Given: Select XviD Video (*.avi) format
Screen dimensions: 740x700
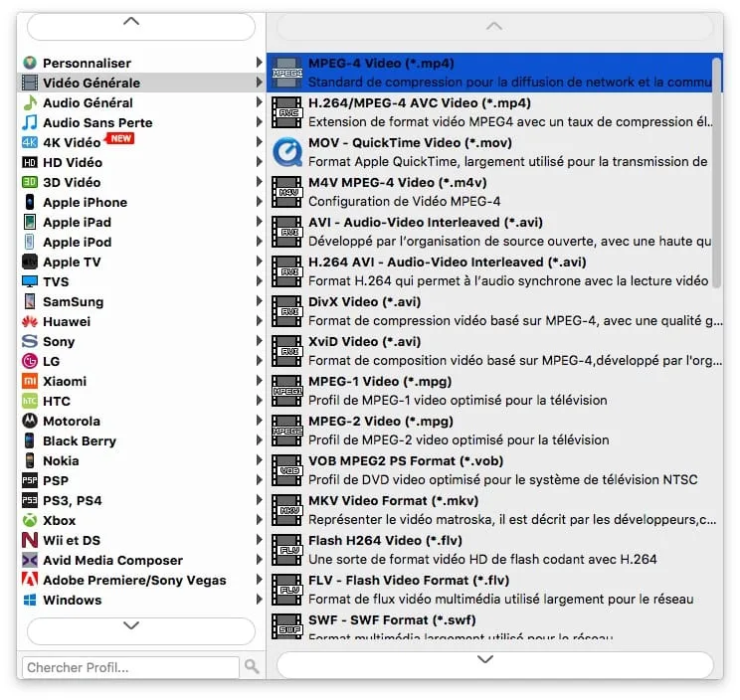Looking at the screenshot, I should (494, 351).
